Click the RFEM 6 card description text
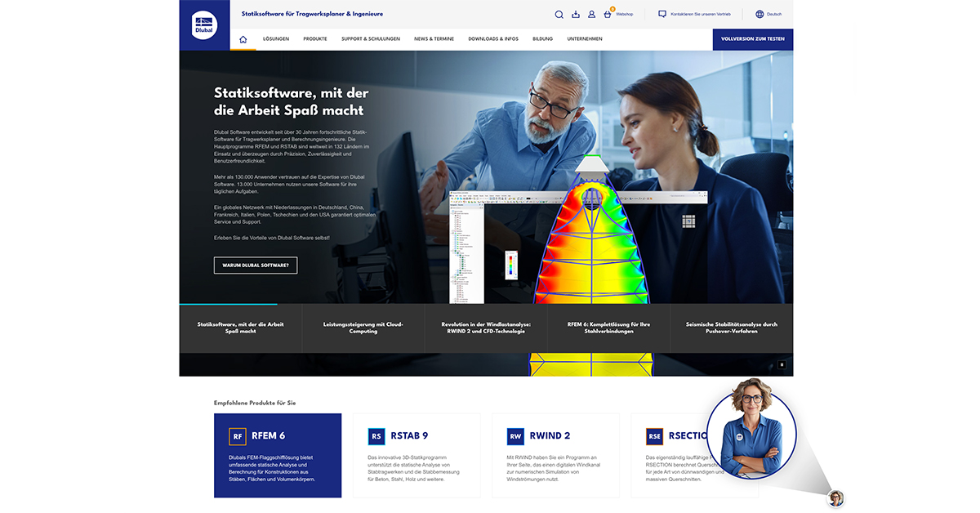The width and height of the screenshot is (980, 513). [272, 468]
